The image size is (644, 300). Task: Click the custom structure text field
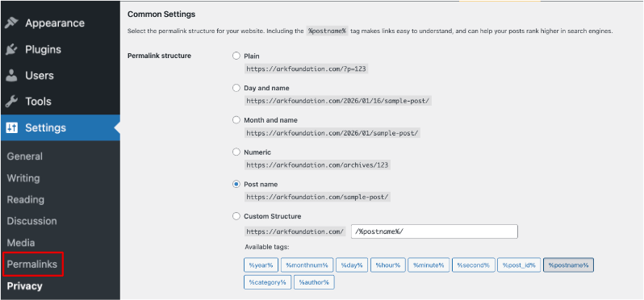[x=434, y=231]
